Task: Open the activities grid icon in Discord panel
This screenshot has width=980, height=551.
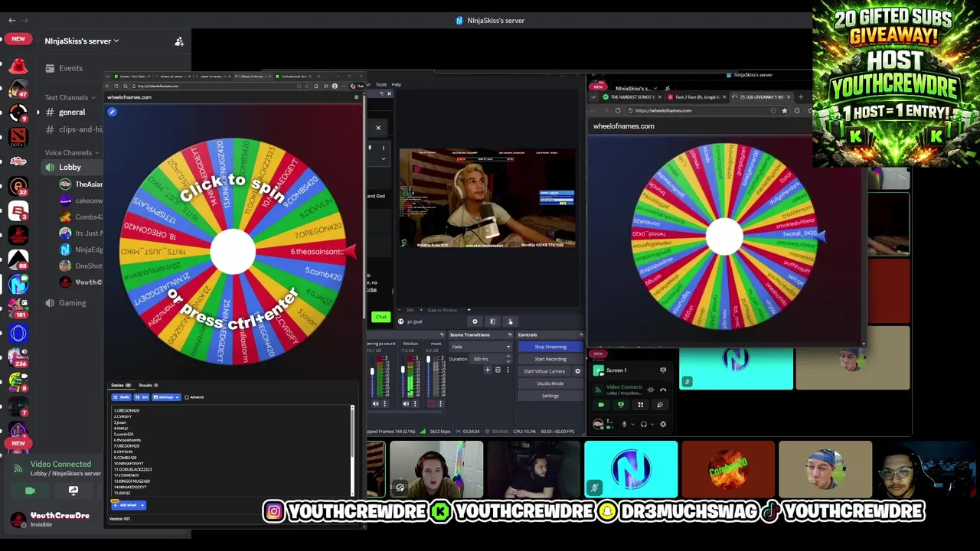Action: [x=641, y=405]
